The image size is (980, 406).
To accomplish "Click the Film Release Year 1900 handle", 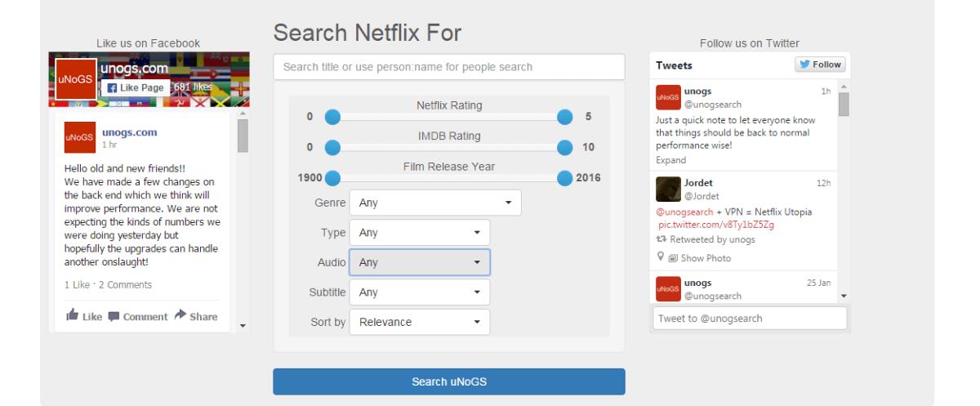I will (332, 178).
